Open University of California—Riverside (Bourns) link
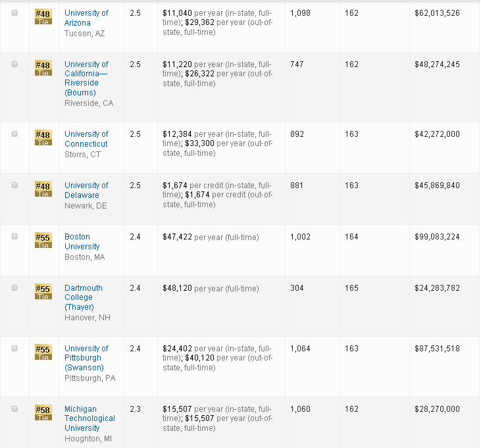 click(x=86, y=78)
